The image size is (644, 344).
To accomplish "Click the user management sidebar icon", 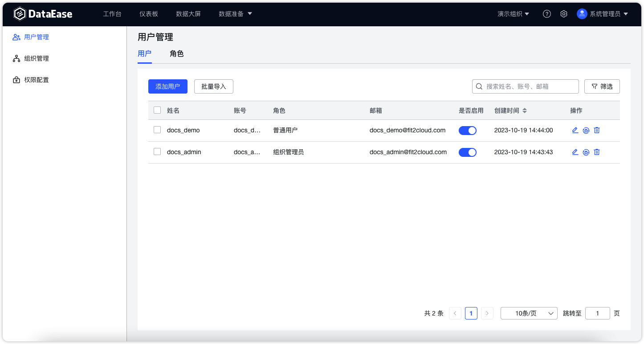I will [16, 37].
